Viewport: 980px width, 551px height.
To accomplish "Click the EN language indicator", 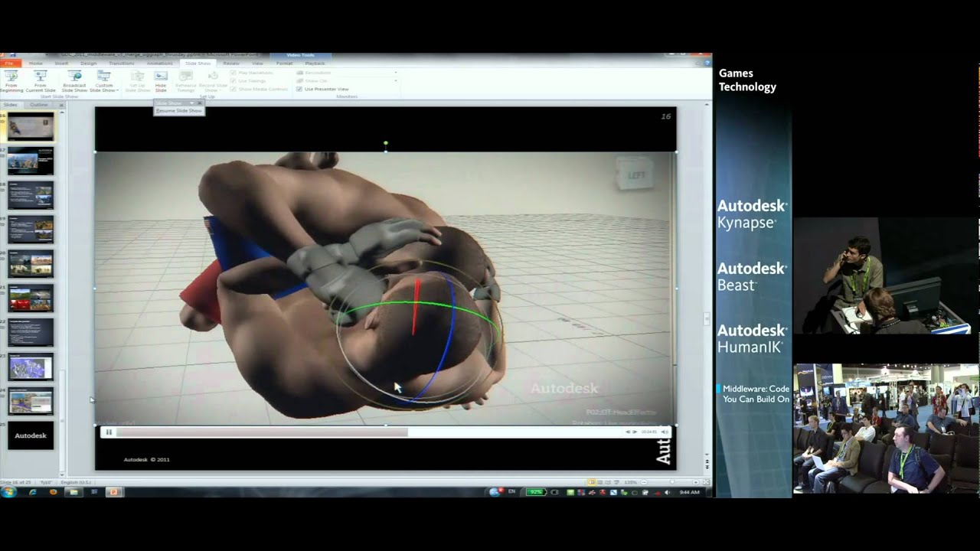I will click(x=511, y=492).
